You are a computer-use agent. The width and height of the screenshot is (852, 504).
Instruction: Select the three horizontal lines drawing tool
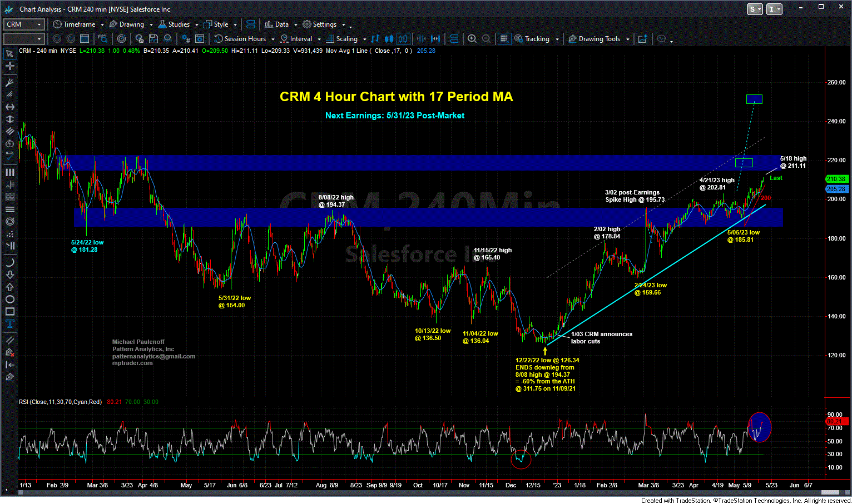click(x=9, y=209)
